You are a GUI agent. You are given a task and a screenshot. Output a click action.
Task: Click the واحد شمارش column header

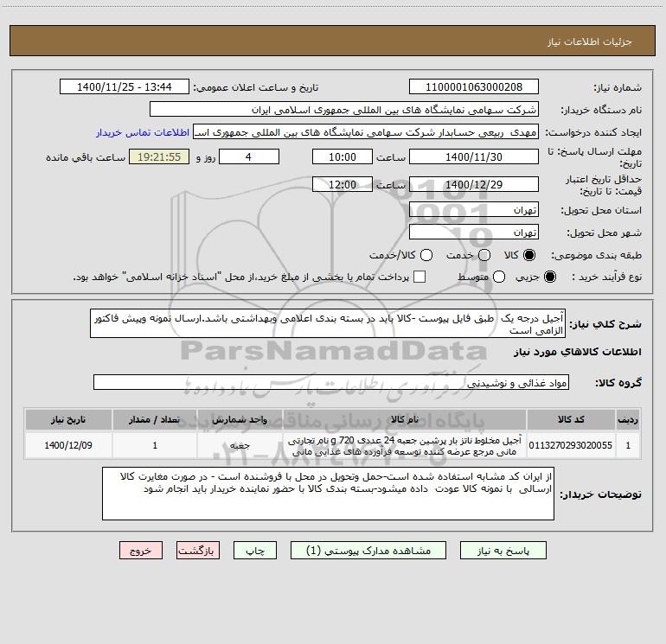[x=240, y=420]
